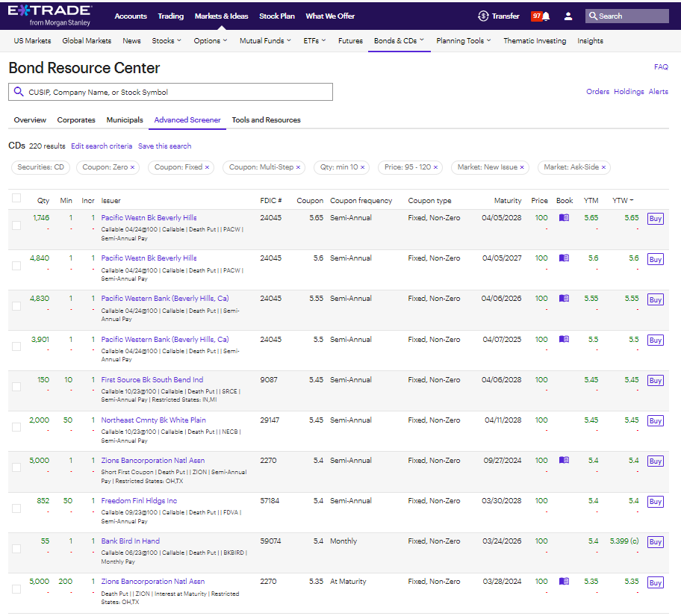Sort by the Coupon column header
Viewport: 681px width, 616px height.
tap(310, 200)
